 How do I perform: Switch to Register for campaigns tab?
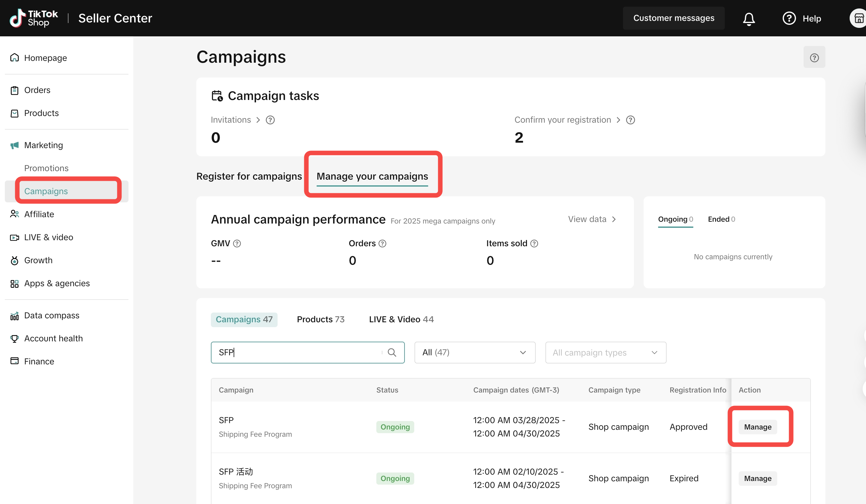[x=249, y=176]
